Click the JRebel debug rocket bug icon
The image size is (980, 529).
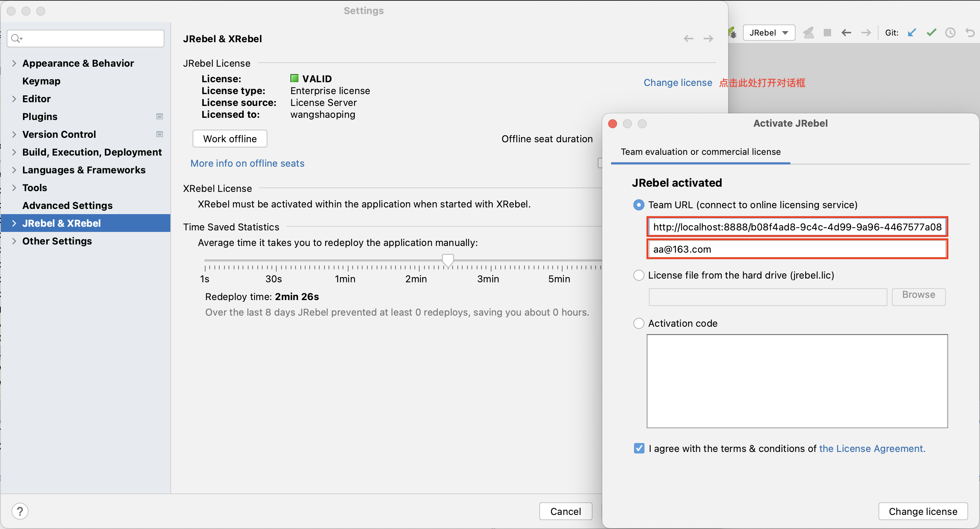pyautogui.click(x=732, y=33)
